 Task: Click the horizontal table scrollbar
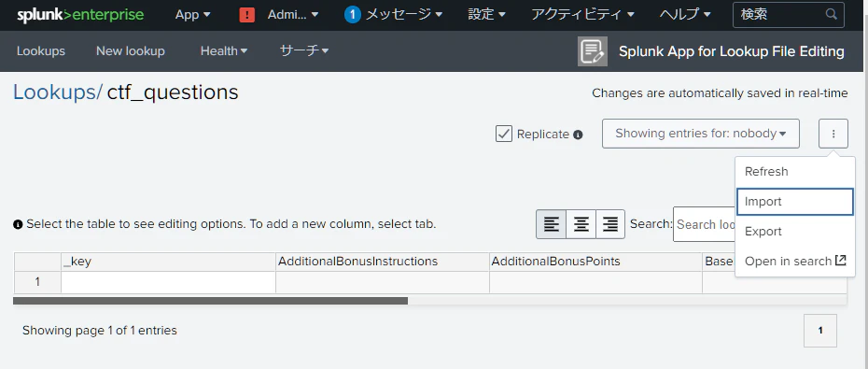pyautogui.click(x=210, y=301)
